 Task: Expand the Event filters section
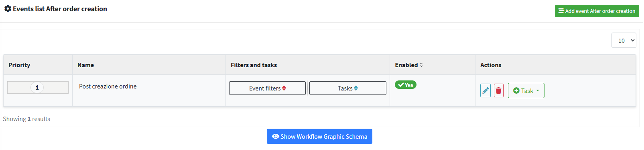pos(267,88)
